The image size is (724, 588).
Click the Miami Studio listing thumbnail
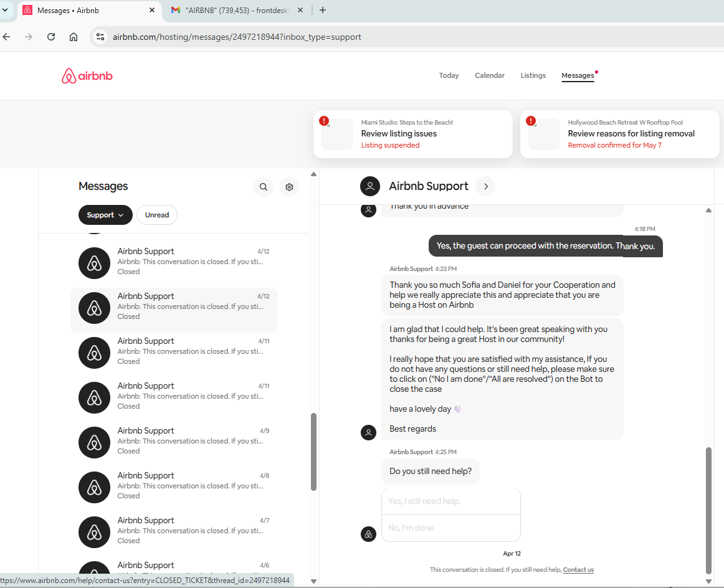point(338,135)
